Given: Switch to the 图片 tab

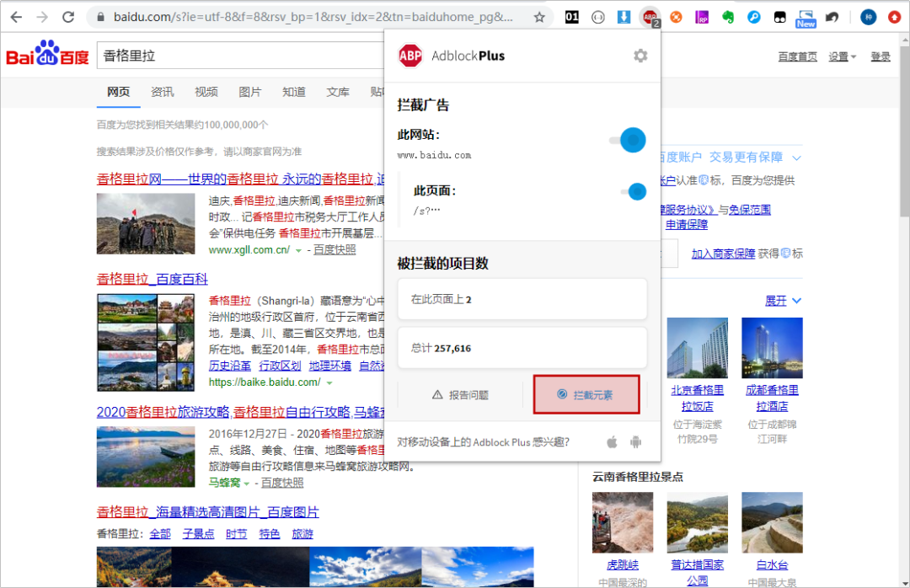Looking at the screenshot, I should pos(250,92).
